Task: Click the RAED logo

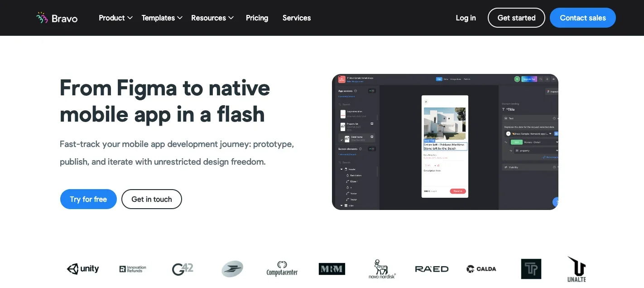Action: tap(432, 269)
